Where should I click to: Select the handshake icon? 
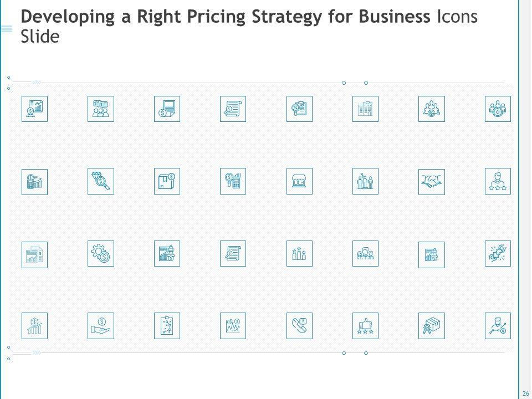[431, 181]
